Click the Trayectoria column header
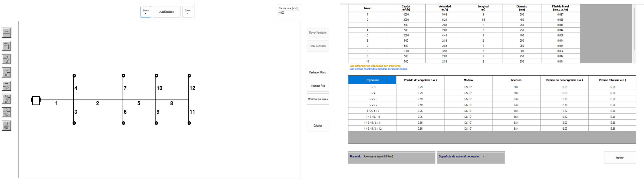Screen dimensions: 644x184 (372, 80)
